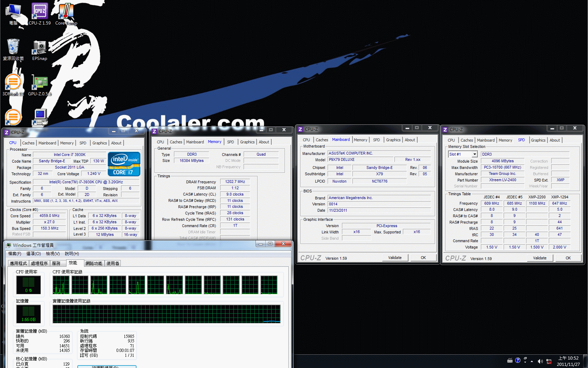Select Graphics tab in the Memory window
Image resolution: width=588 pixels, height=368 pixels.
[x=247, y=142]
